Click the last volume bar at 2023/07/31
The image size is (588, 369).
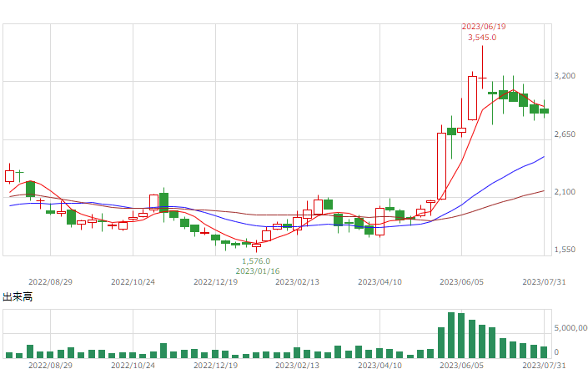pyautogui.click(x=544, y=352)
